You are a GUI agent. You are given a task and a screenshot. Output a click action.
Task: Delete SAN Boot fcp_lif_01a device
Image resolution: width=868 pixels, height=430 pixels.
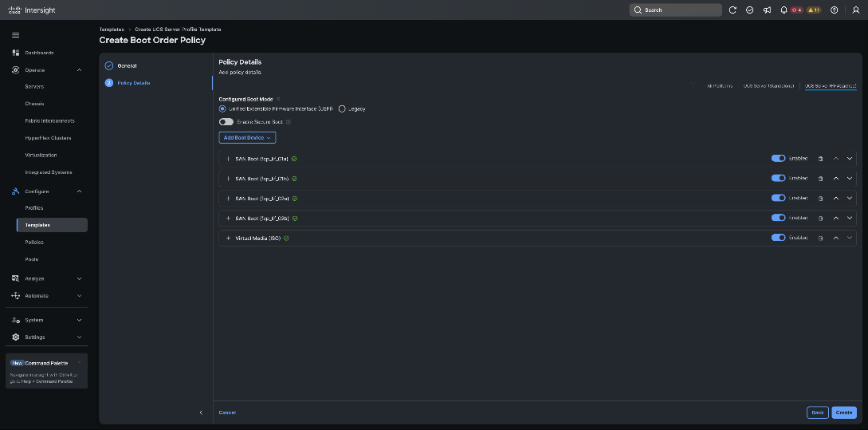tap(820, 159)
